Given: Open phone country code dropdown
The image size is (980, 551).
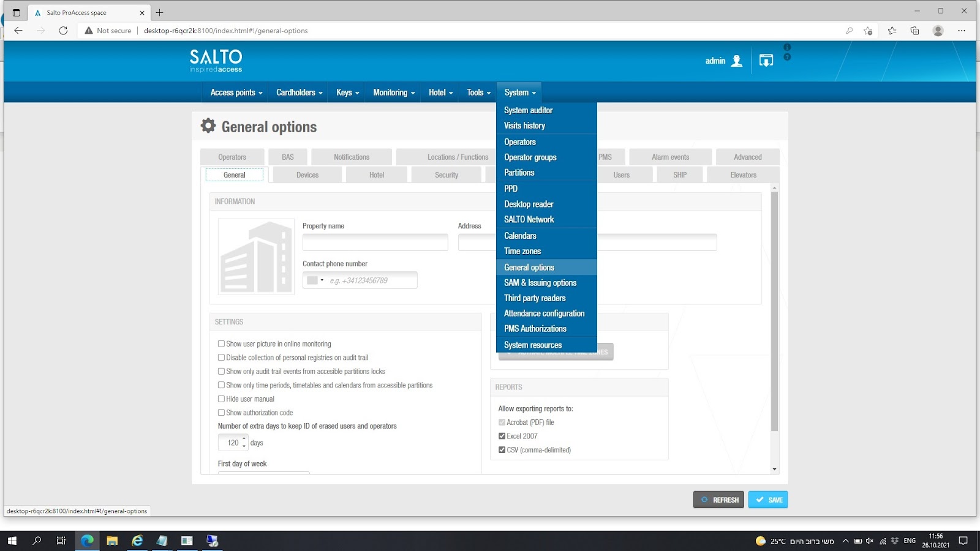Looking at the screenshot, I should [315, 280].
